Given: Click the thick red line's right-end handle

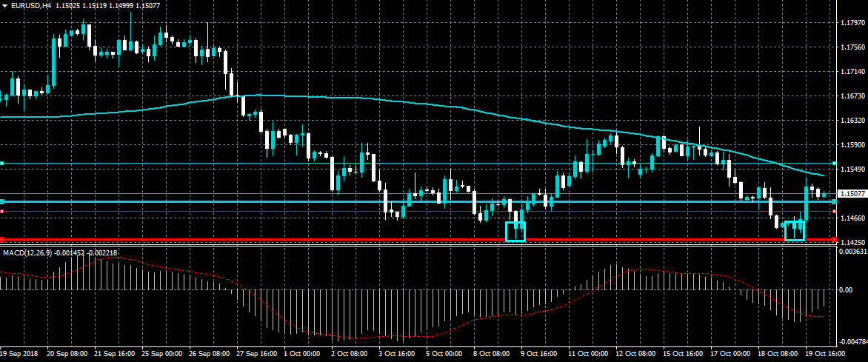Looking at the screenshot, I should coord(834,240).
